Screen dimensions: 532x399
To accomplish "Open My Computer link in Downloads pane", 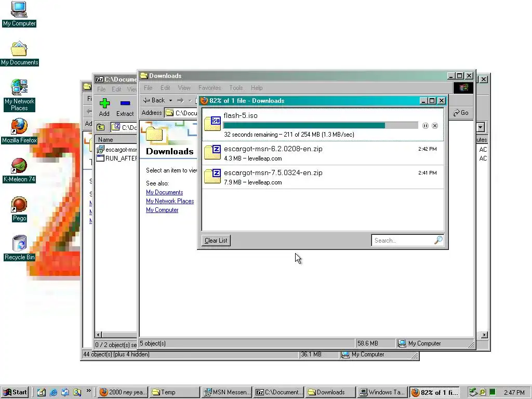I will (162, 210).
